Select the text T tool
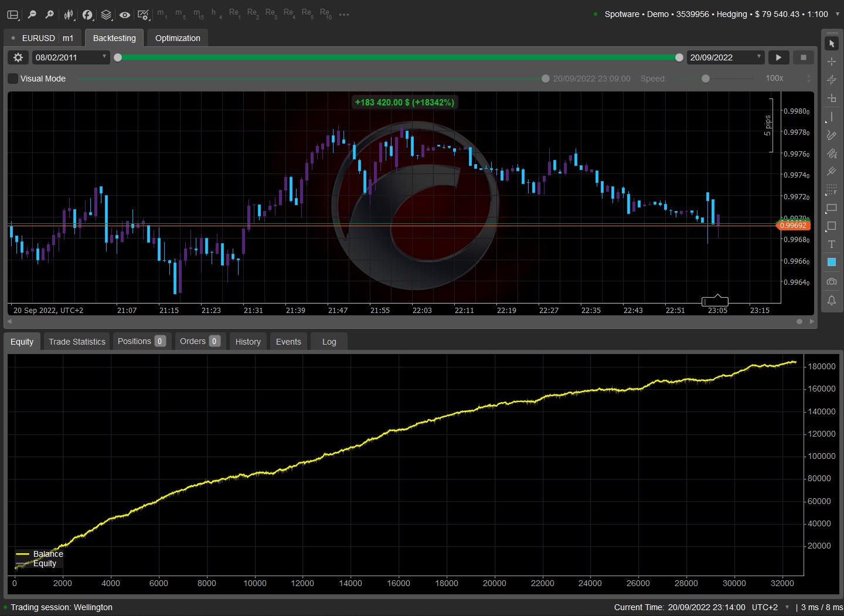844x616 pixels. point(832,244)
